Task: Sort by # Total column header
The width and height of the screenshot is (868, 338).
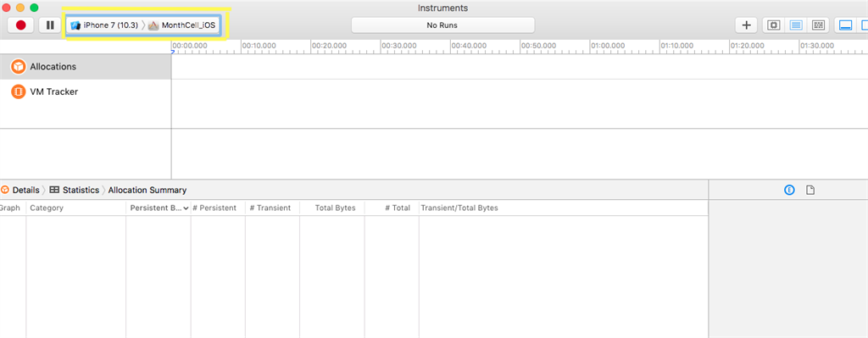Action: pyautogui.click(x=392, y=208)
